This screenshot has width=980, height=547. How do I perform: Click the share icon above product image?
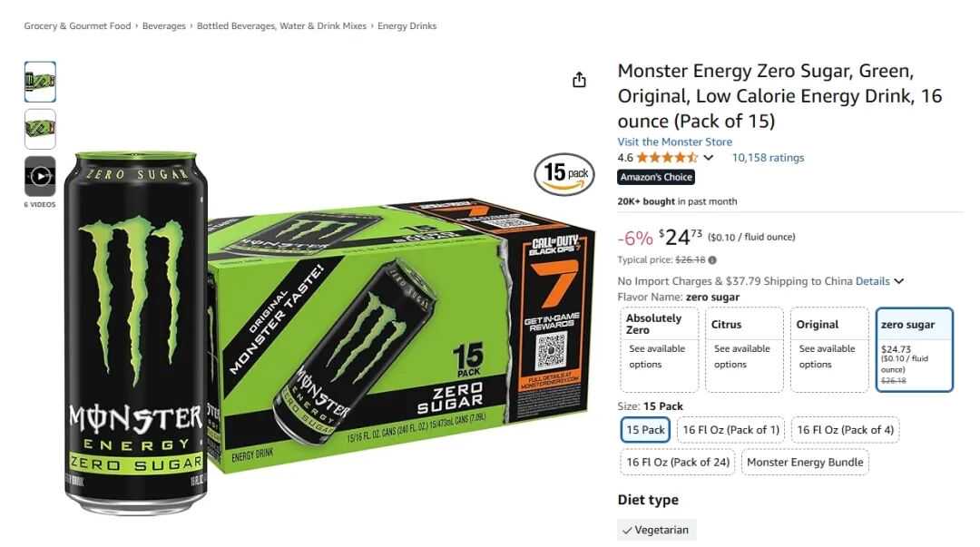tap(579, 80)
